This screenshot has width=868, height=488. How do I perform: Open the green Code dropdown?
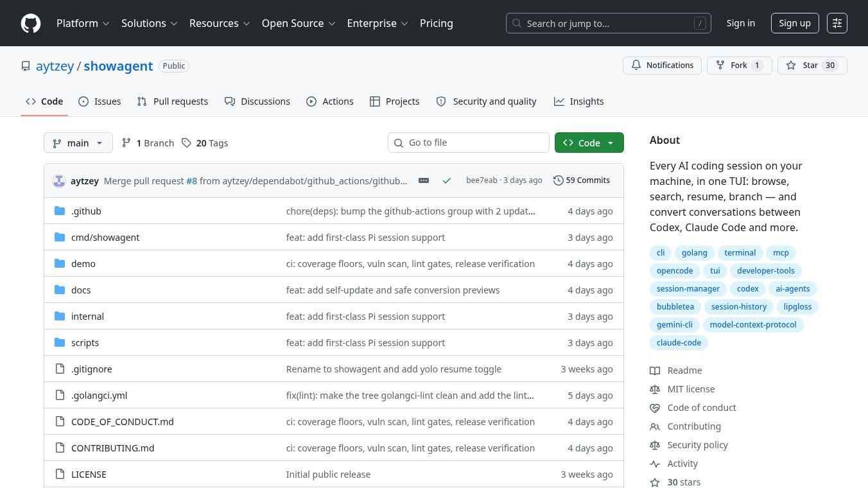coord(589,143)
